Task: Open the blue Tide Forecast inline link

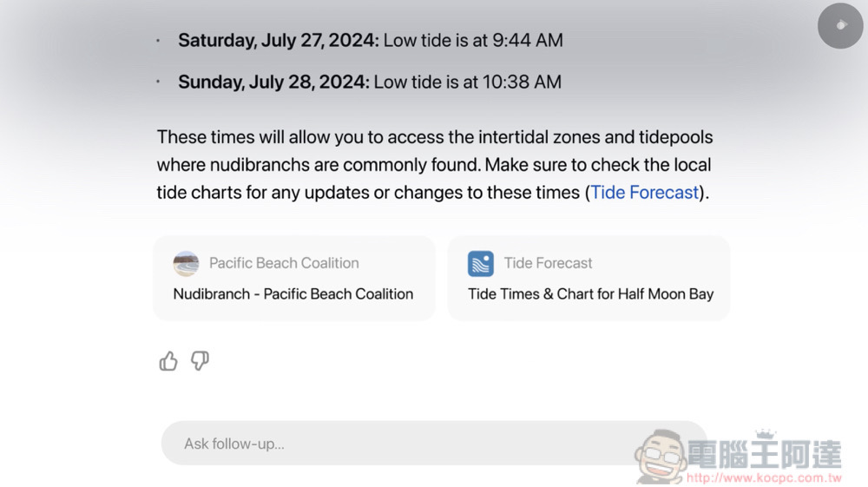Action: tap(644, 193)
